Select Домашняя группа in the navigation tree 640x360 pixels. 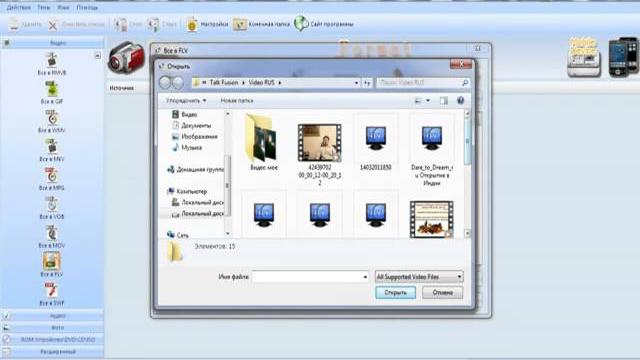click(196, 169)
